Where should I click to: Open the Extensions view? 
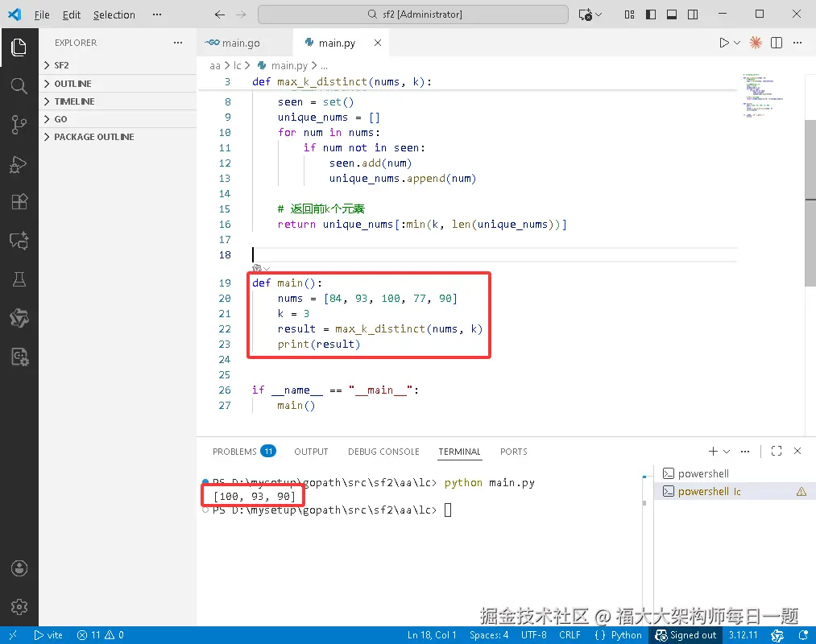tap(19, 202)
